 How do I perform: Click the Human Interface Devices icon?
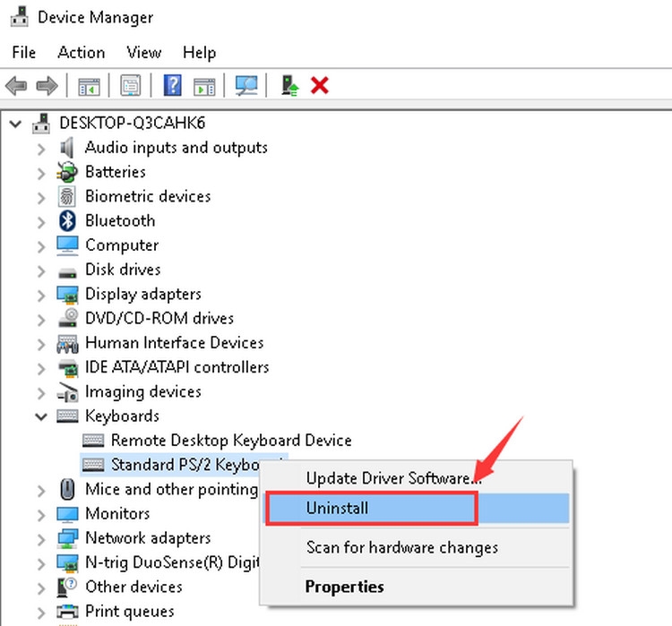68,344
